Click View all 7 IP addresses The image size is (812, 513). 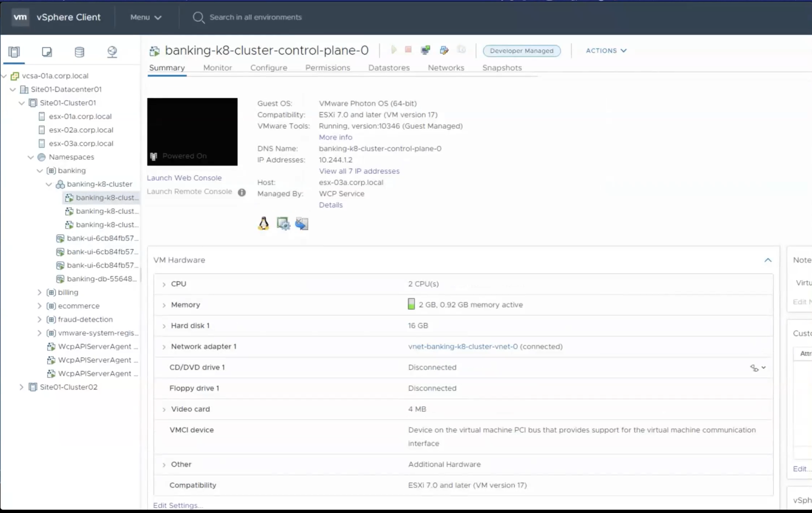[x=359, y=171]
